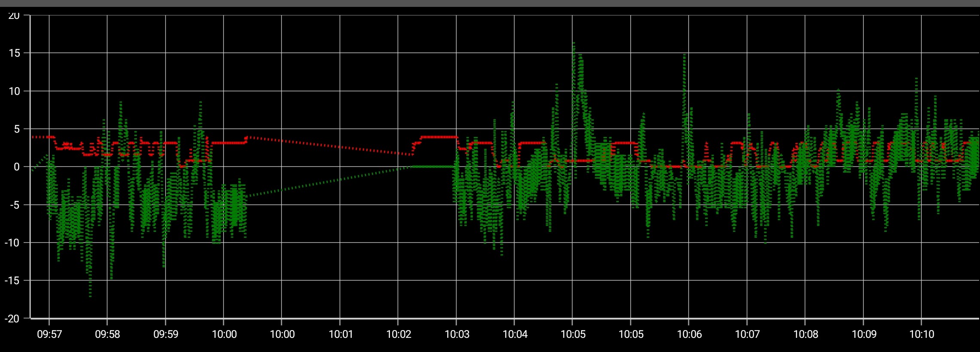Click the -20 label at the y-axis bottom
The height and width of the screenshot is (352, 980).
pyautogui.click(x=12, y=319)
